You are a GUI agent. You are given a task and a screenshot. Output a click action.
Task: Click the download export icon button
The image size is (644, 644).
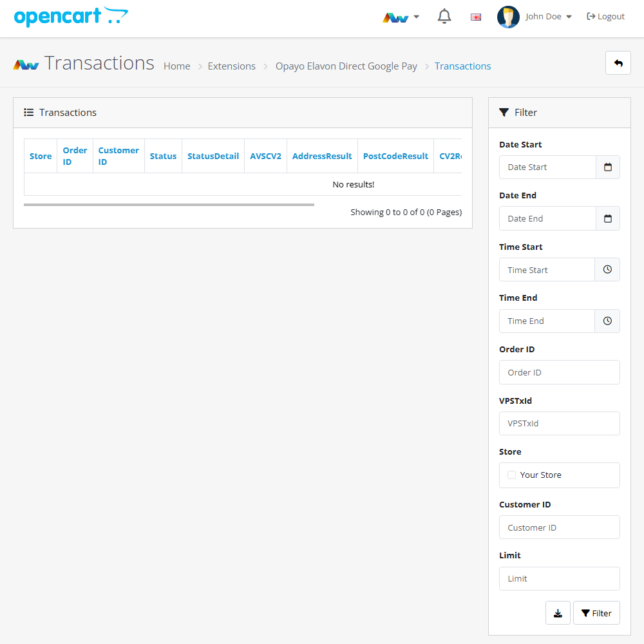point(558,613)
